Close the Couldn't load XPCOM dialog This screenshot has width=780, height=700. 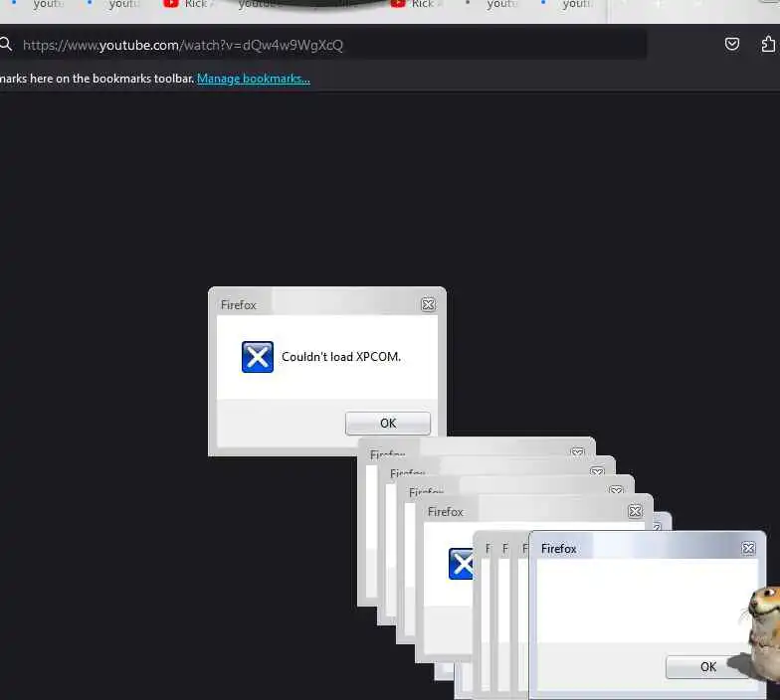(x=428, y=304)
